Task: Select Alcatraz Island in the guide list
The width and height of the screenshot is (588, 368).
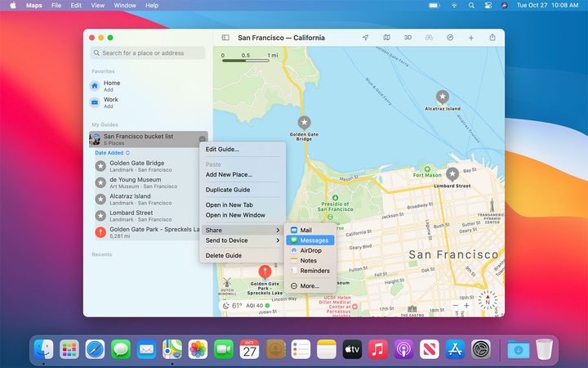Action: 147,199
